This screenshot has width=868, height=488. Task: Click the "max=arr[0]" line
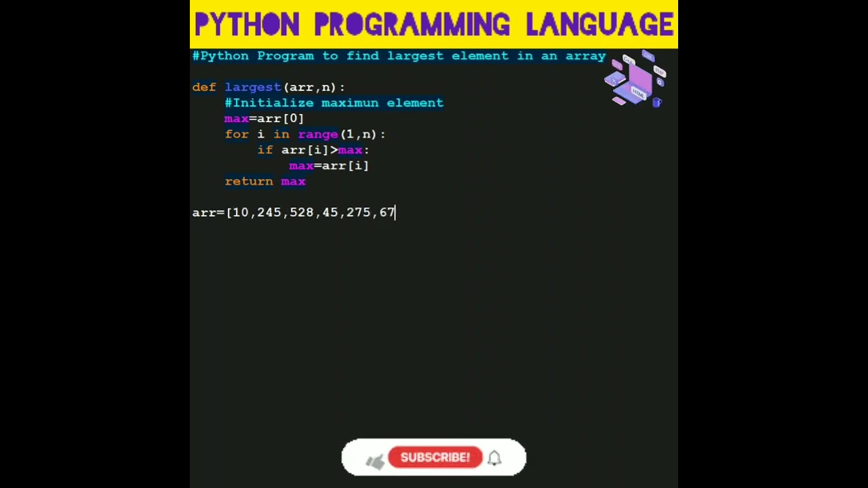point(264,119)
